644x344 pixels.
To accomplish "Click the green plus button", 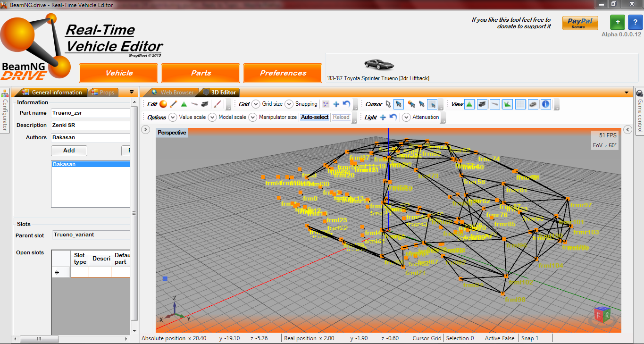I will click(x=618, y=23).
